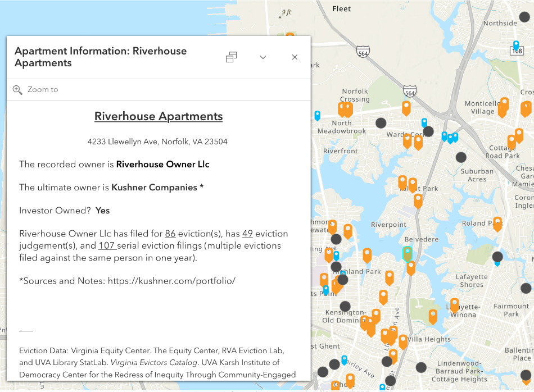Click the gray circle marker above Kensington-Old Dominion
Screen dimensions: 534x392
click(x=345, y=306)
